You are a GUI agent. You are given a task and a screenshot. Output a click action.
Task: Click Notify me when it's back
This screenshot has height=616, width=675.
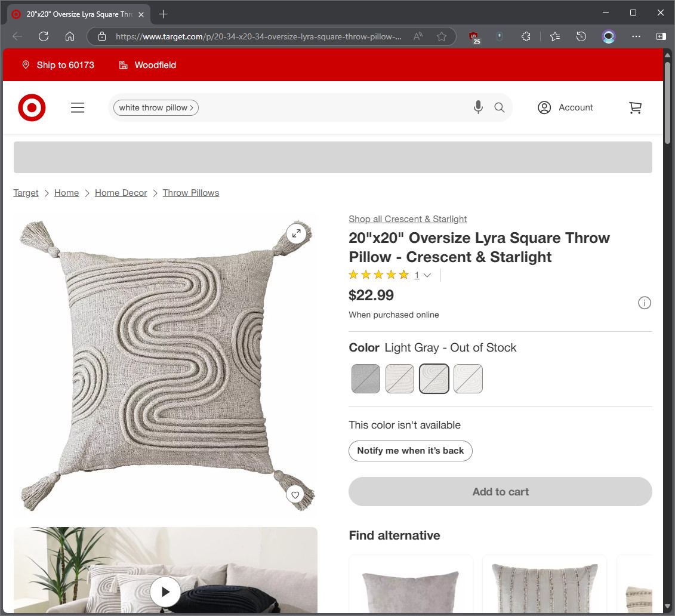click(x=410, y=451)
